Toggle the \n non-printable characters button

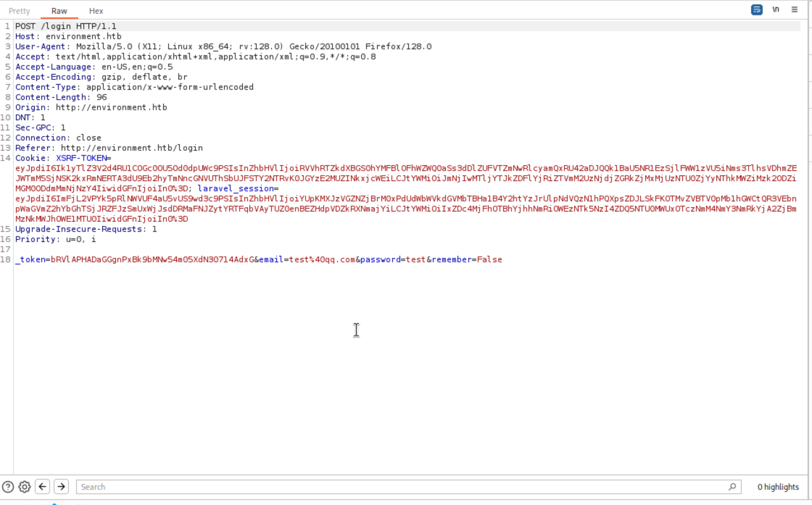coord(775,10)
